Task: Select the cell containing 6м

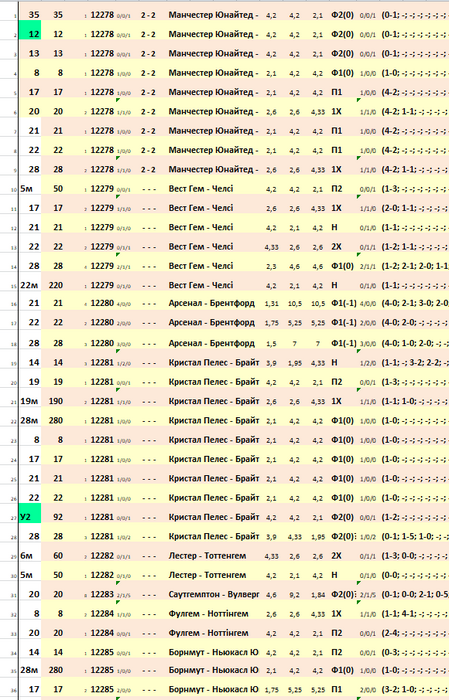Action: (x=30, y=556)
